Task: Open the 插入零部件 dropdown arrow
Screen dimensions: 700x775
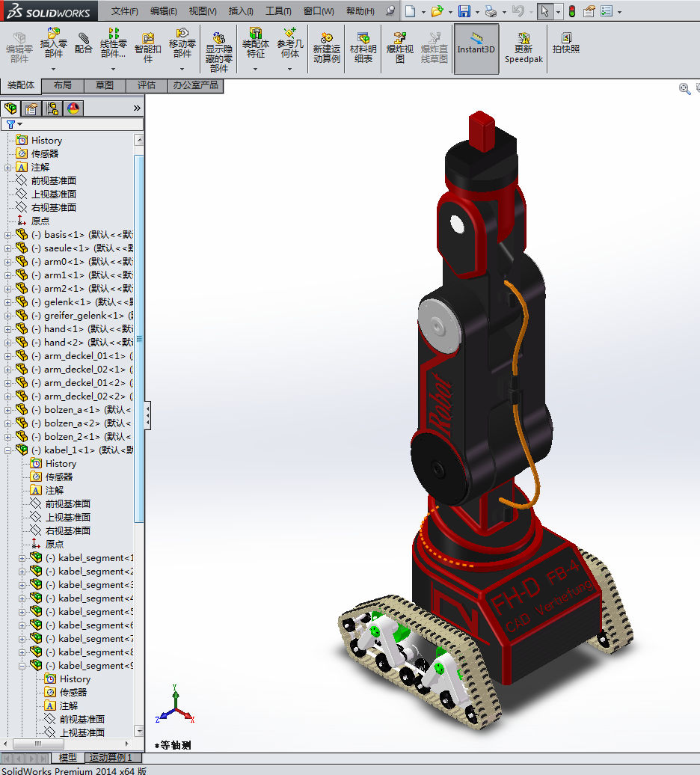Action: [53, 69]
